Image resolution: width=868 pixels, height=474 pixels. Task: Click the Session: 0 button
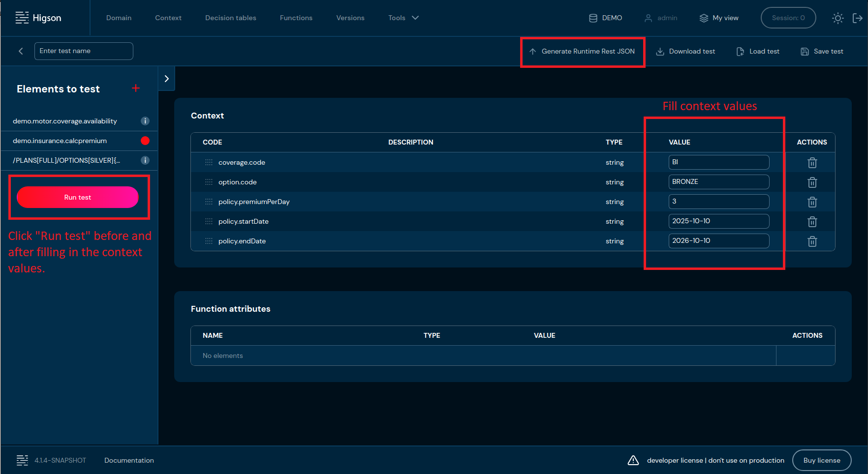(x=788, y=18)
